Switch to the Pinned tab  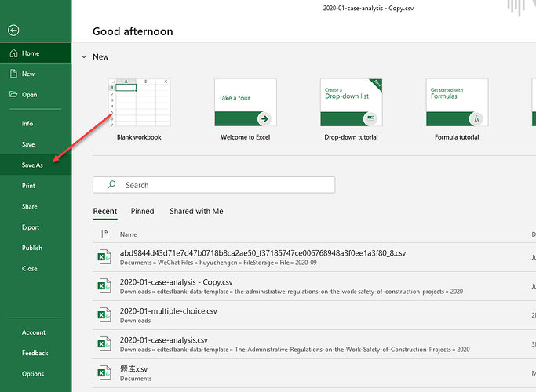tap(142, 211)
